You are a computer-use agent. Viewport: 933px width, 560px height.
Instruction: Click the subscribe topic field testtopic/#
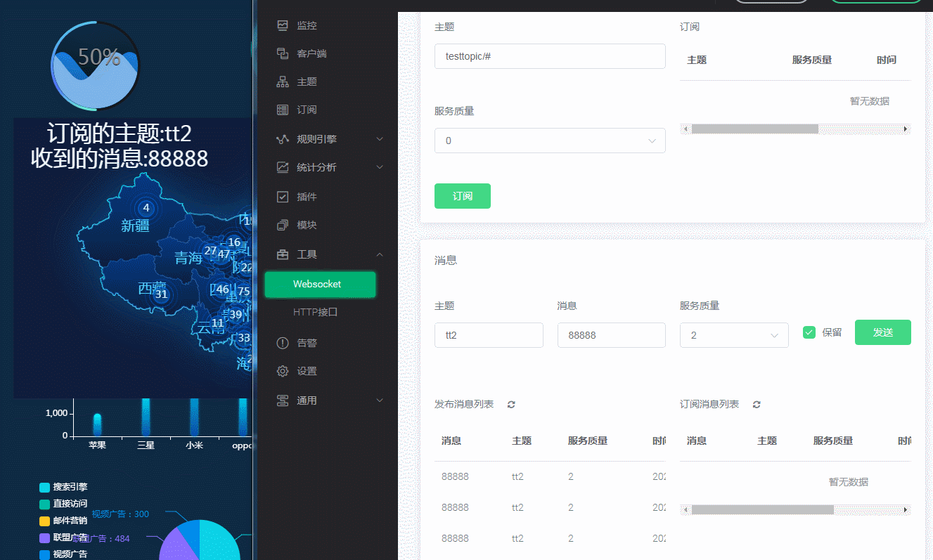(x=550, y=56)
